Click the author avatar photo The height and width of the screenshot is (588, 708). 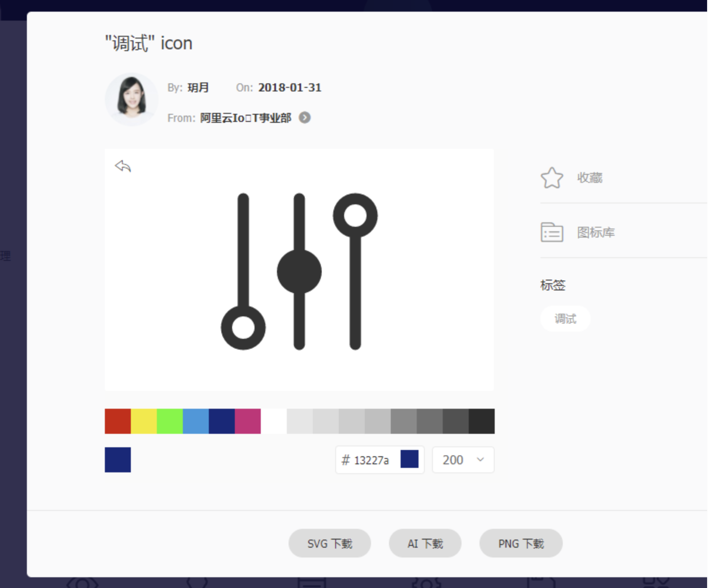pyautogui.click(x=132, y=99)
